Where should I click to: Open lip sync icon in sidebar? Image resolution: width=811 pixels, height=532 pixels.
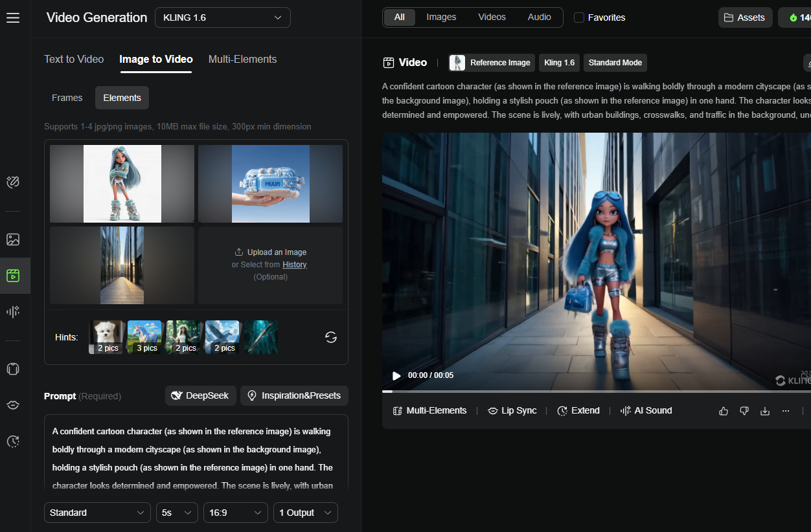pyautogui.click(x=13, y=405)
